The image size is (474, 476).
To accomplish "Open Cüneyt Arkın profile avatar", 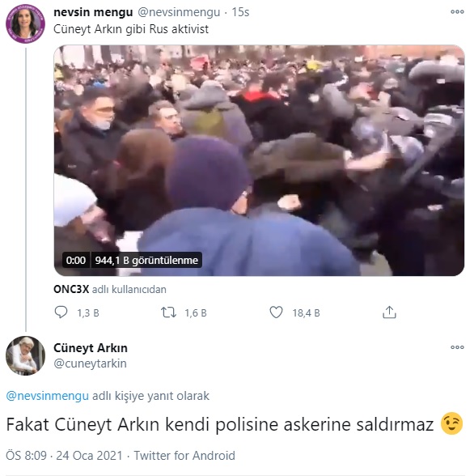I will tap(25, 355).
